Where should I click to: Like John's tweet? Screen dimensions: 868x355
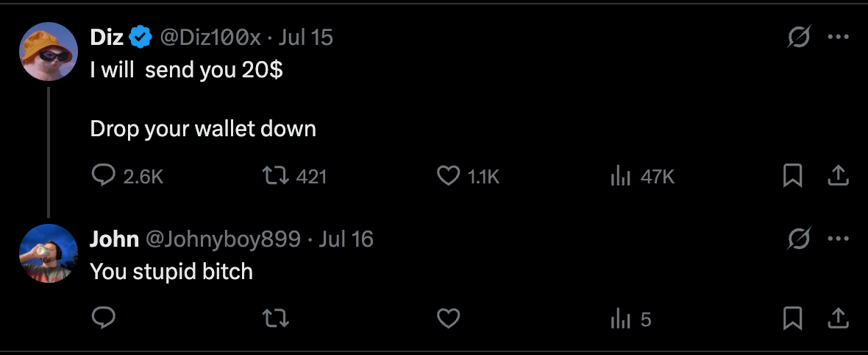click(449, 319)
